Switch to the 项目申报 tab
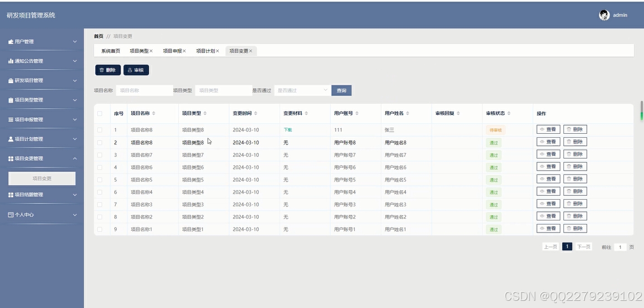Viewport: 644px width, 308px height. point(172,51)
